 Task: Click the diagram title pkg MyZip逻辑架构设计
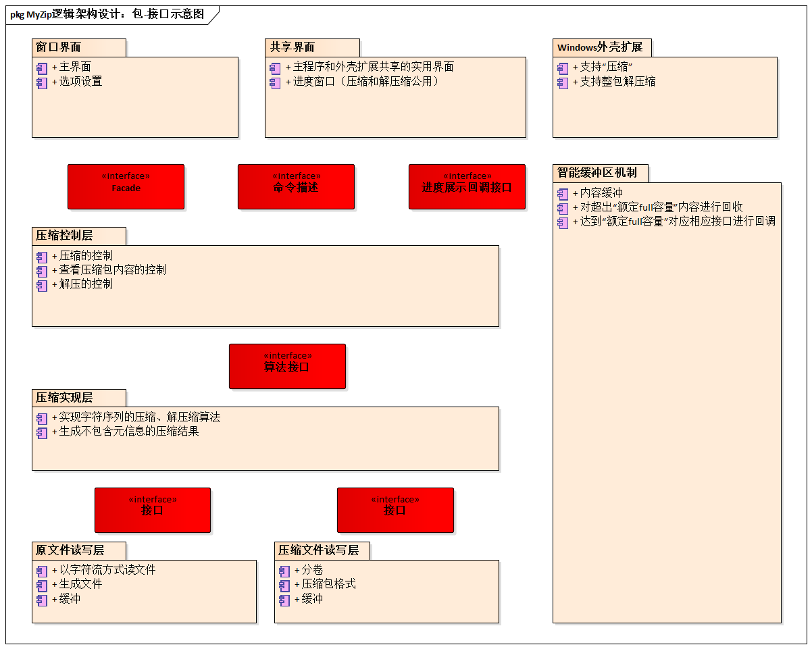[107, 14]
